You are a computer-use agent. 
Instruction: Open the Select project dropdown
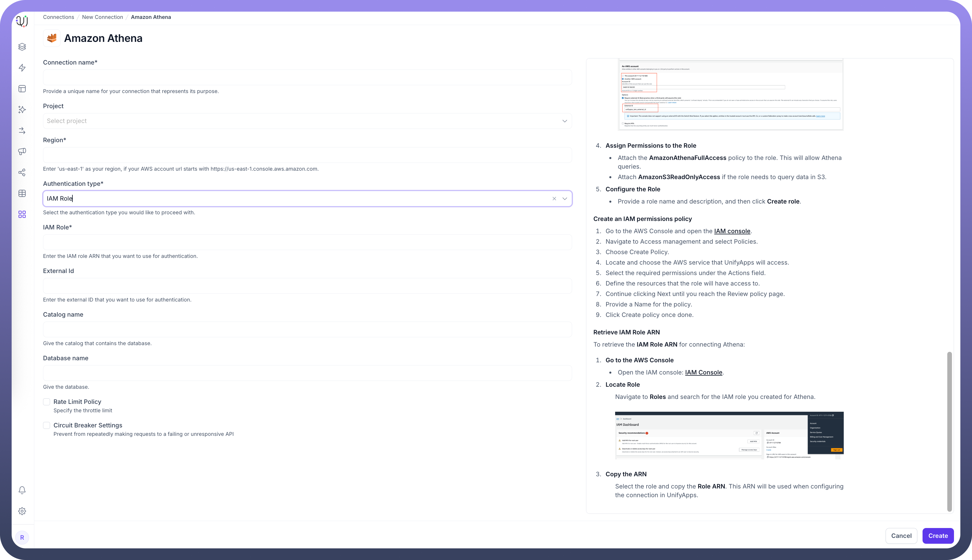click(x=307, y=121)
